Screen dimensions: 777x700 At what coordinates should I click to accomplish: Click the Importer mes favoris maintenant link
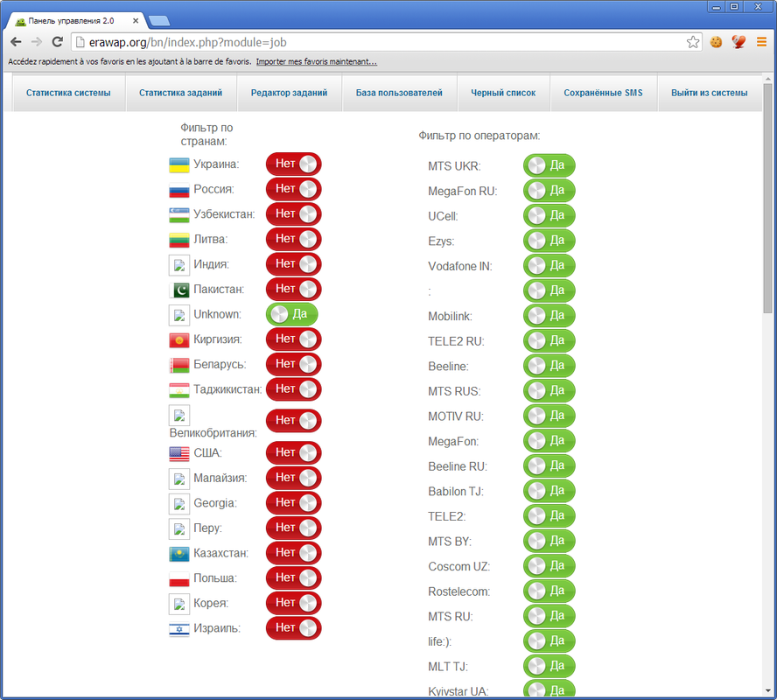click(317, 62)
